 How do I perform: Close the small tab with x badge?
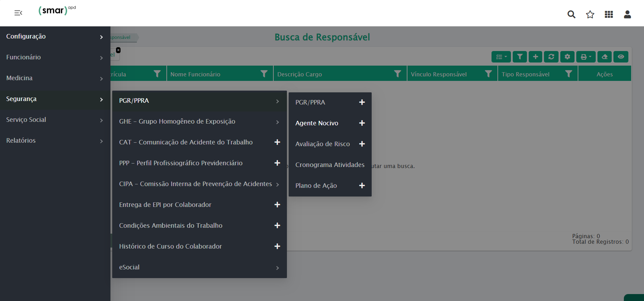click(x=118, y=50)
